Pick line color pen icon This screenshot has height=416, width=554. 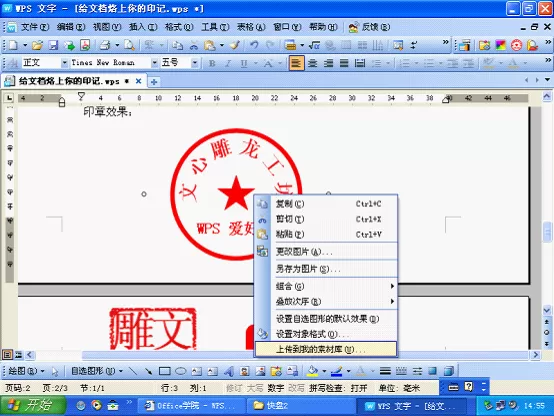[337, 371]
